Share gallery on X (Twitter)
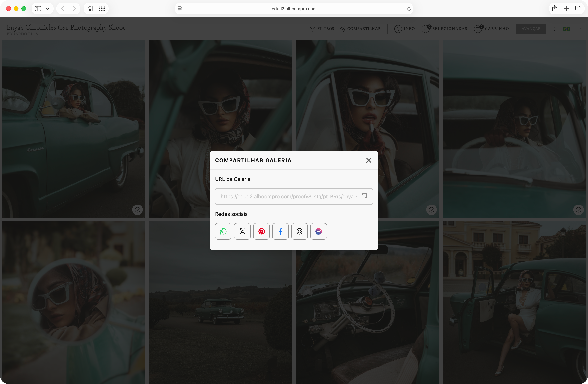Image resolution: width=588 pixels, height=384 pixels. 242,232
